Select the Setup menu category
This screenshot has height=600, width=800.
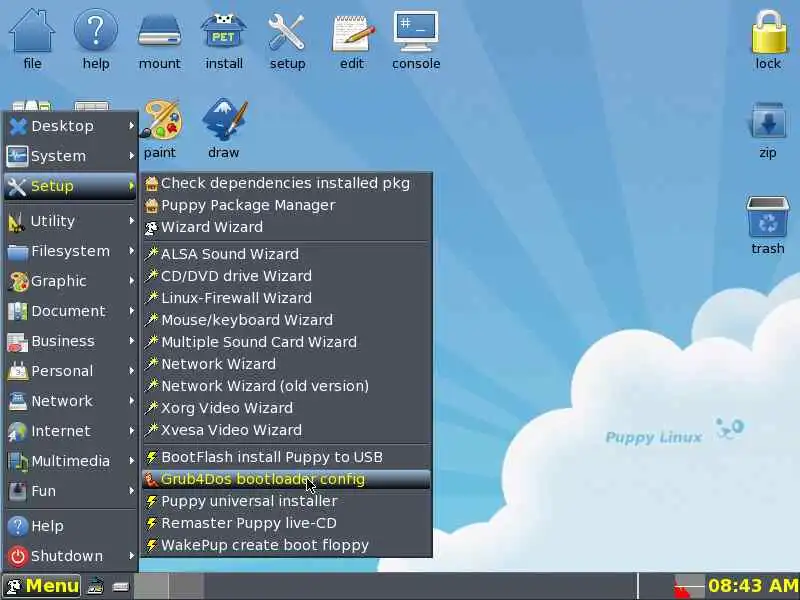pyautogui.click(x=71, y=186)
